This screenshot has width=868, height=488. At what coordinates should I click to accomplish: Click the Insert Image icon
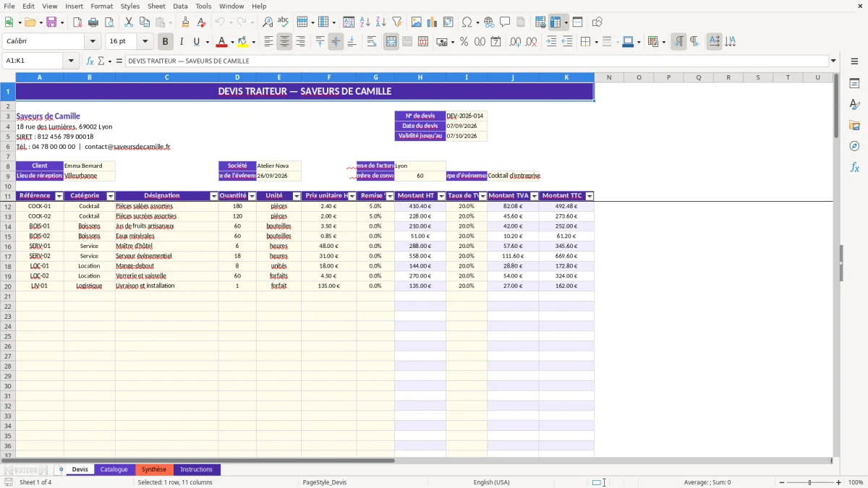click(417, 22)
